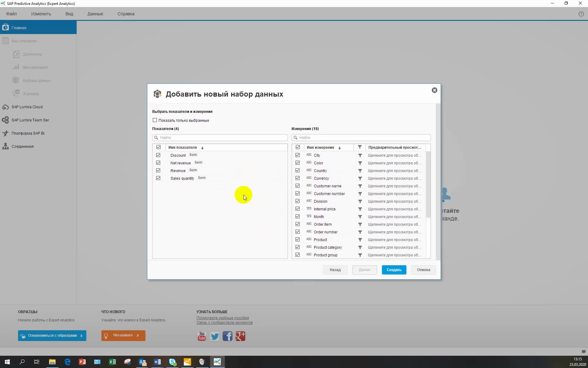Toggle the select-all dimensions checkbox
Image resolution: width=588 pixels, height=368 pixels.
(x=298, y=147)
